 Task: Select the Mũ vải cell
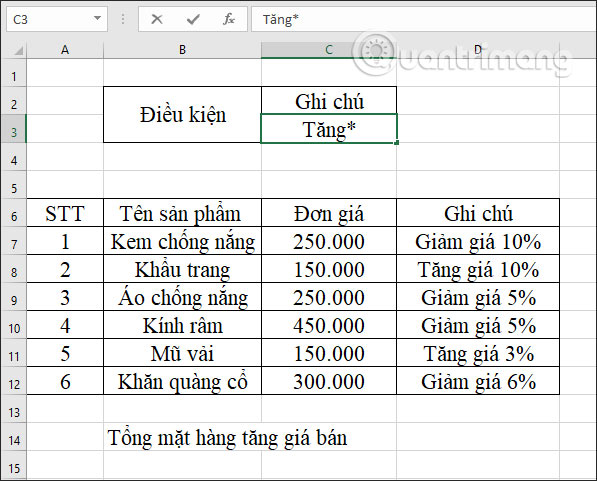182,353
